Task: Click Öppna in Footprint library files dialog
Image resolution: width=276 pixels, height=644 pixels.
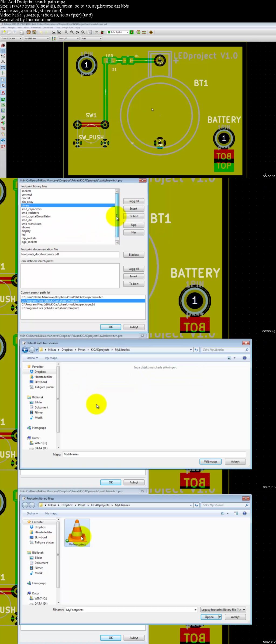Action: 209,617
